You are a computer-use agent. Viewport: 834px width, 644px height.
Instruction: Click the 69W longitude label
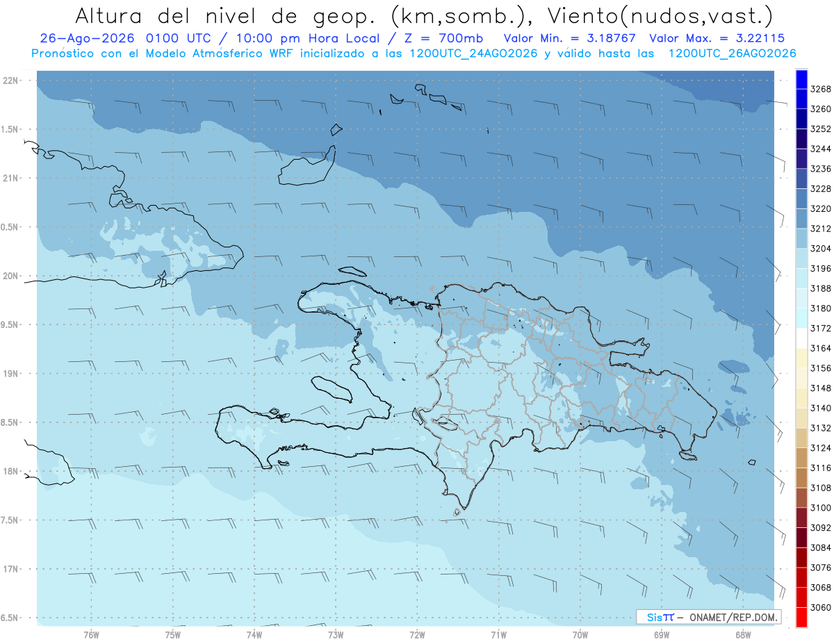pos(662,634)
